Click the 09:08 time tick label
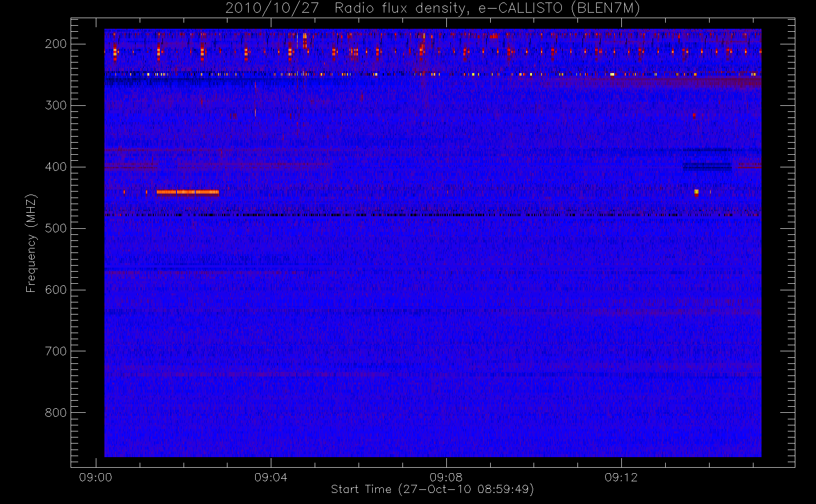 pos(446,477)
